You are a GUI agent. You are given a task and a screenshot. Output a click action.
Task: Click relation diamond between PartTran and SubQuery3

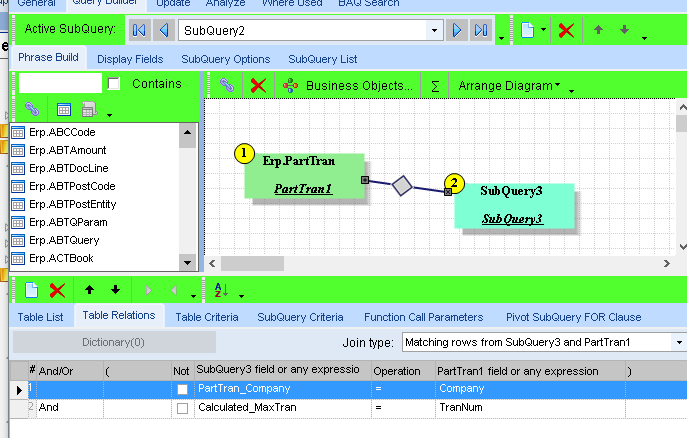[402, 185]
